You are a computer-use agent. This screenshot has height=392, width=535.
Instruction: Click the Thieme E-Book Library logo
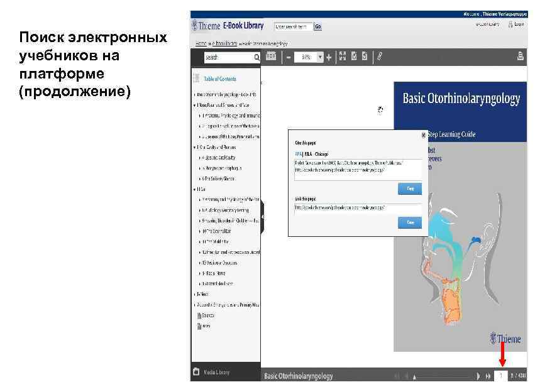228,26
